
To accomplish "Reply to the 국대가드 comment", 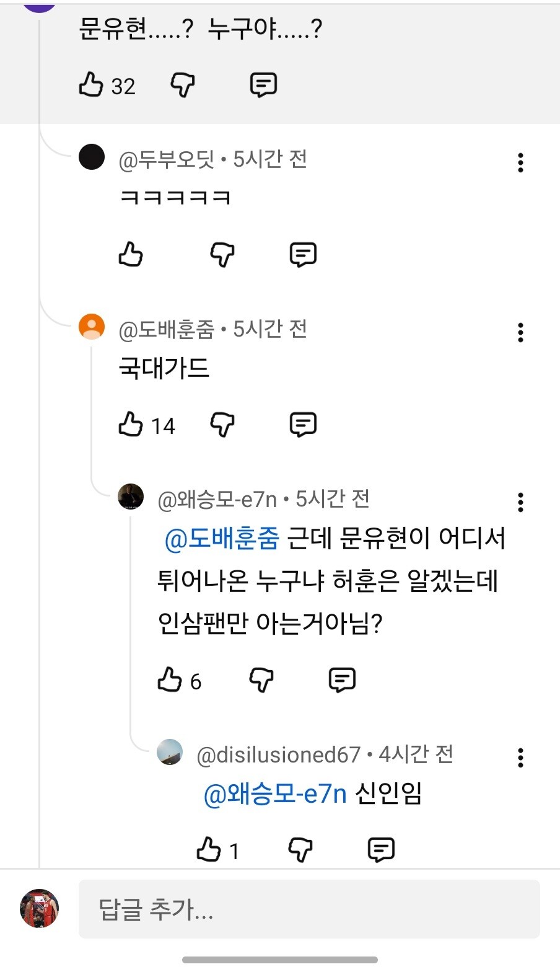I will tap(303, 425).
